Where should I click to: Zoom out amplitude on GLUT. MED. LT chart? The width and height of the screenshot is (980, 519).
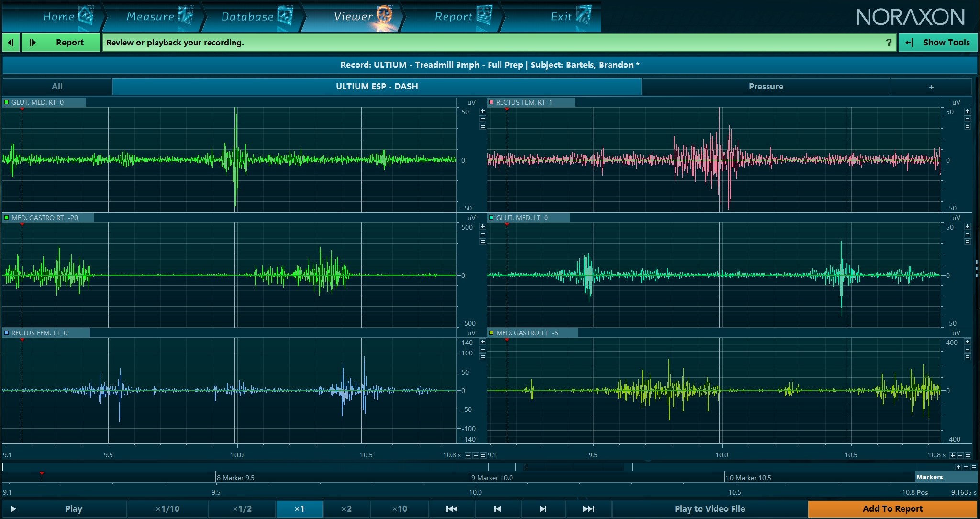pos(968,234)
